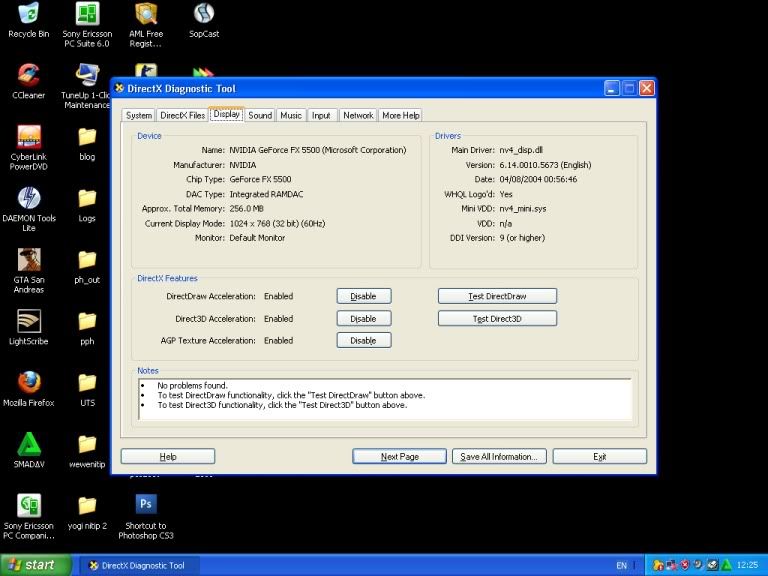Click the 6.14.0010.5673 version value
Viewport: 768px width, 576px height.
pos(545,165)
